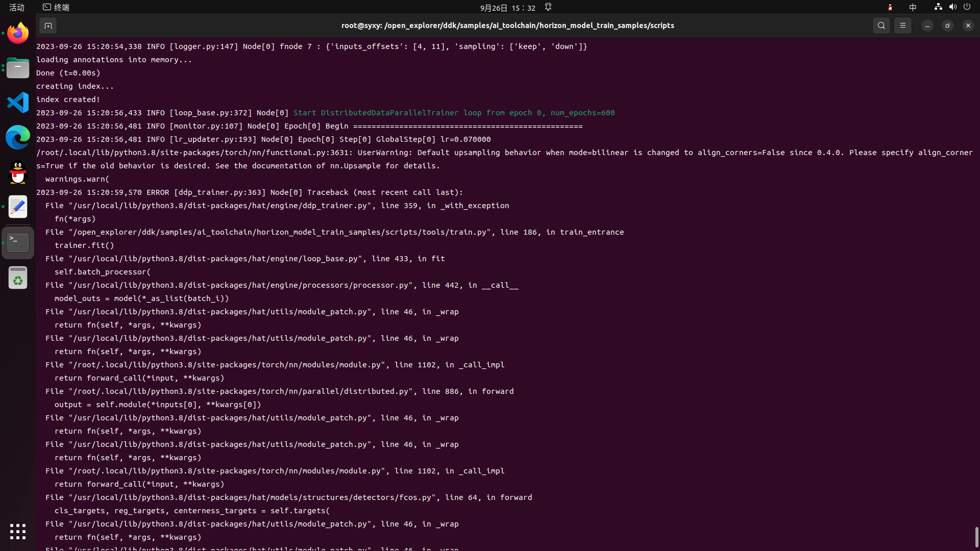Click the terminal search icon
980x551 pixels.
point(881,26)
